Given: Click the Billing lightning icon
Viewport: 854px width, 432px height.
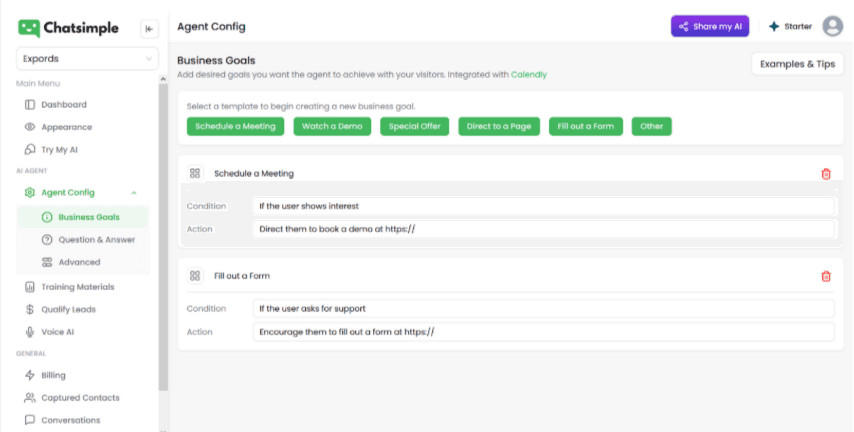Looking at the screenshot, I should coord(30,375).
